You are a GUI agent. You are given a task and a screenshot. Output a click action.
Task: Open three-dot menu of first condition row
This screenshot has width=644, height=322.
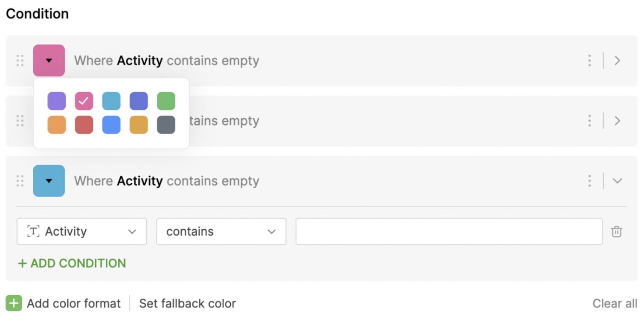(589, 61)
